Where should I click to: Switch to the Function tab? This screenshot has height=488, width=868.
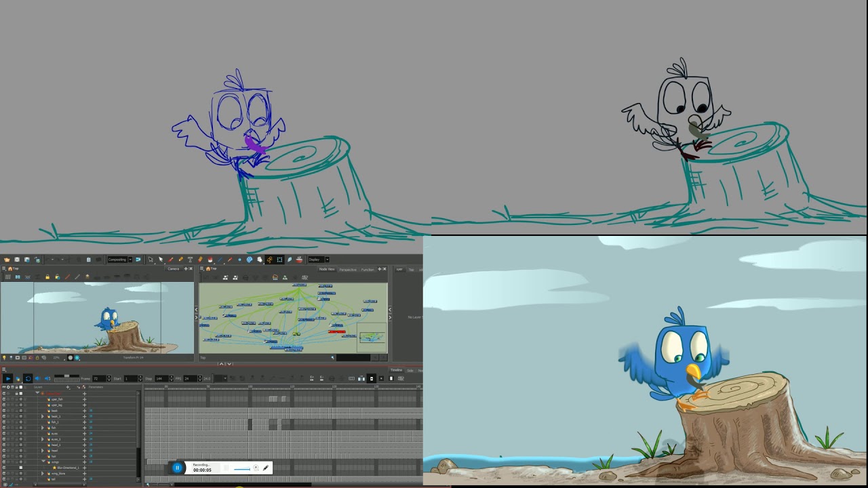coord(368,269)
